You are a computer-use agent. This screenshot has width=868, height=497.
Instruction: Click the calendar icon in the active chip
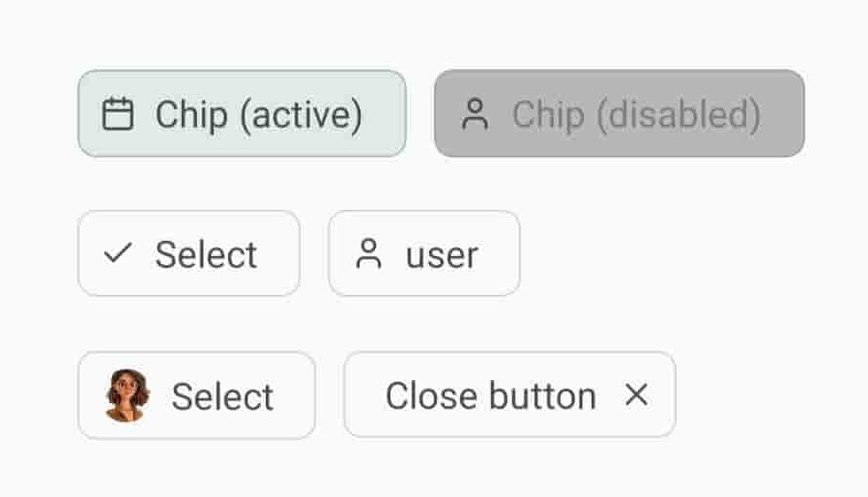118,114
